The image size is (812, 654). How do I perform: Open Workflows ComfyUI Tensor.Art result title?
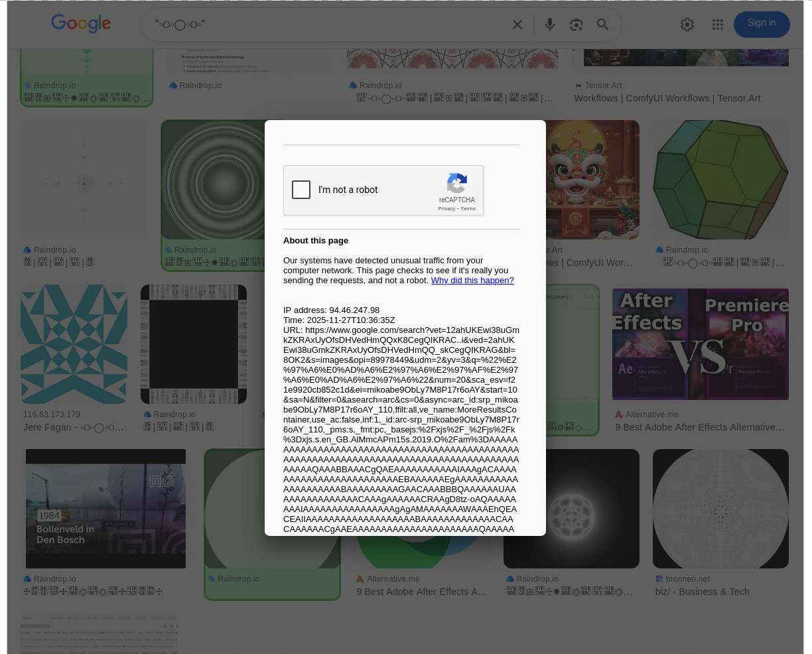pos(667,98)
